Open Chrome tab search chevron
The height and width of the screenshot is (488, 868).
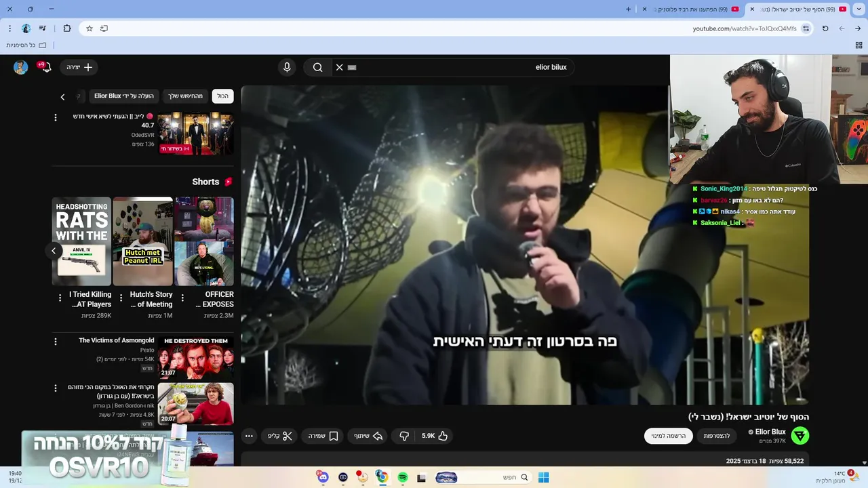point(859,9)
